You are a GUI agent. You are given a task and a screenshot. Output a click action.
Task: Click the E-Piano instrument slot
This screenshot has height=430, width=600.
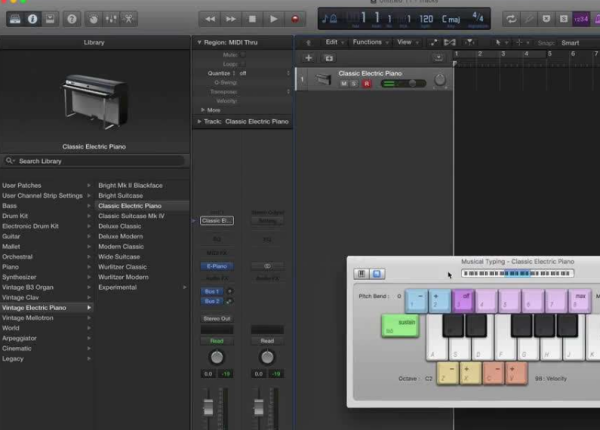click(217, 266)
